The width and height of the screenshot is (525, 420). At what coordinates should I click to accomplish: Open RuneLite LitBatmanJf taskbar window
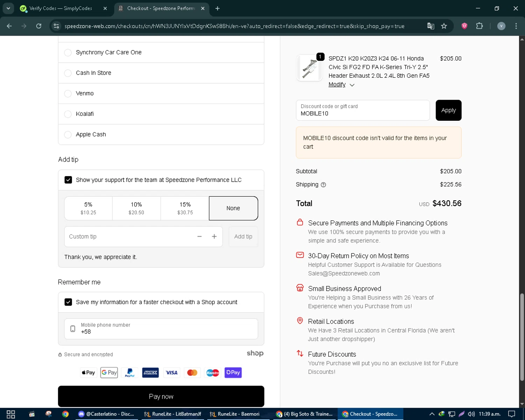point(173,414)
